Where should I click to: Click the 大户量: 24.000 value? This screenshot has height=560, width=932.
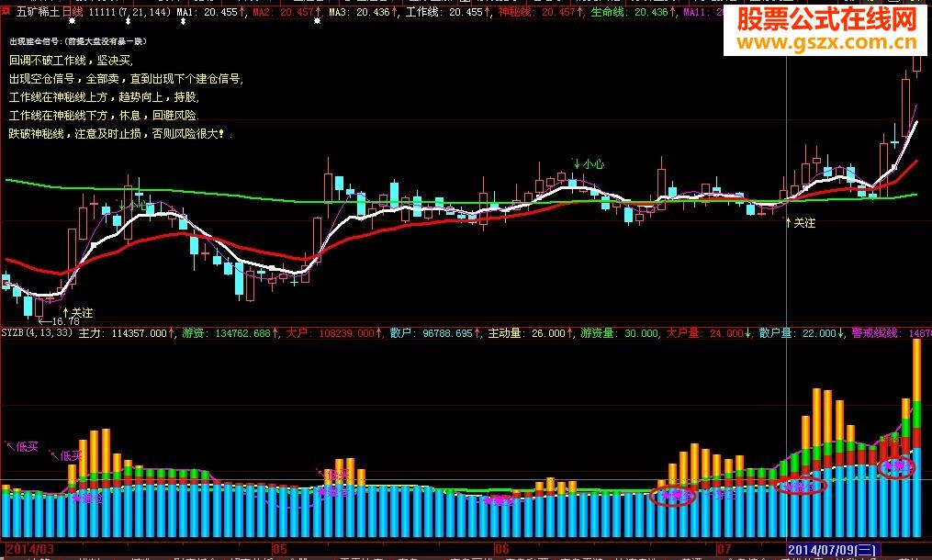707,333
